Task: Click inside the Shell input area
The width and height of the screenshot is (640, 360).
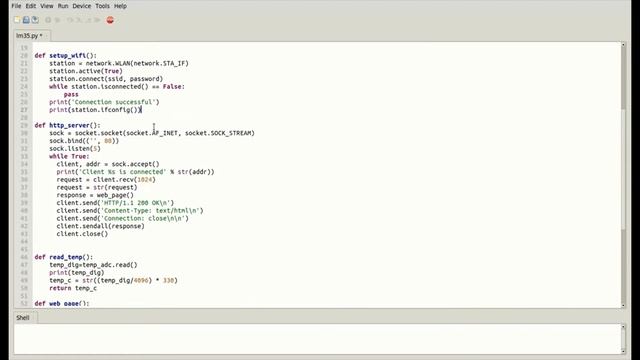Action: pyautogui.click(x=317, y=339)
